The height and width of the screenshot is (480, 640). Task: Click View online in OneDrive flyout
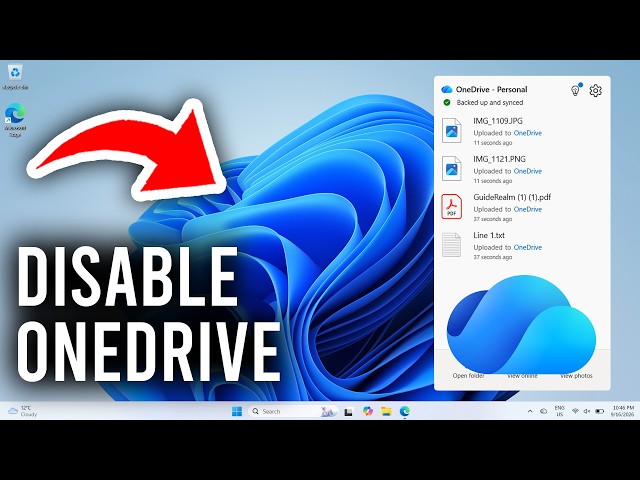point(522,376)
